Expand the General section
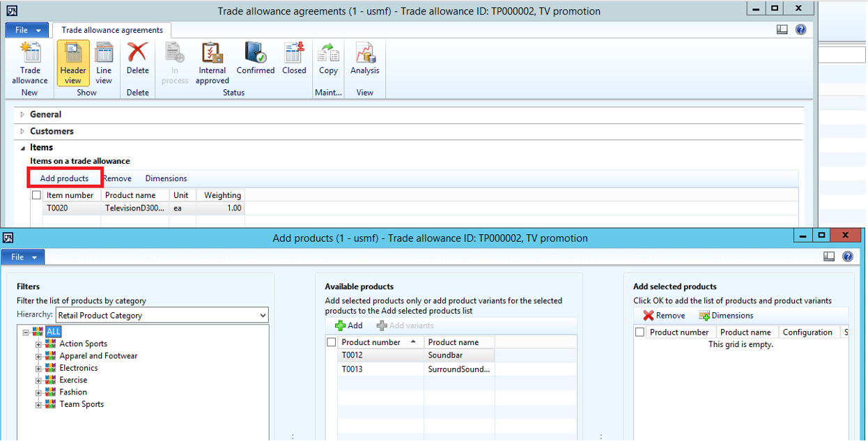868x446 pixels. click(x=45, y=114)
